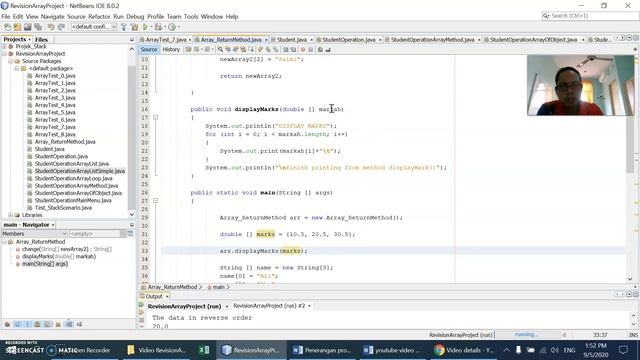Viewport: 640px width, 360px height.
Task: Toggle Sort by Source in Navigator
Action: coord(79,324)
